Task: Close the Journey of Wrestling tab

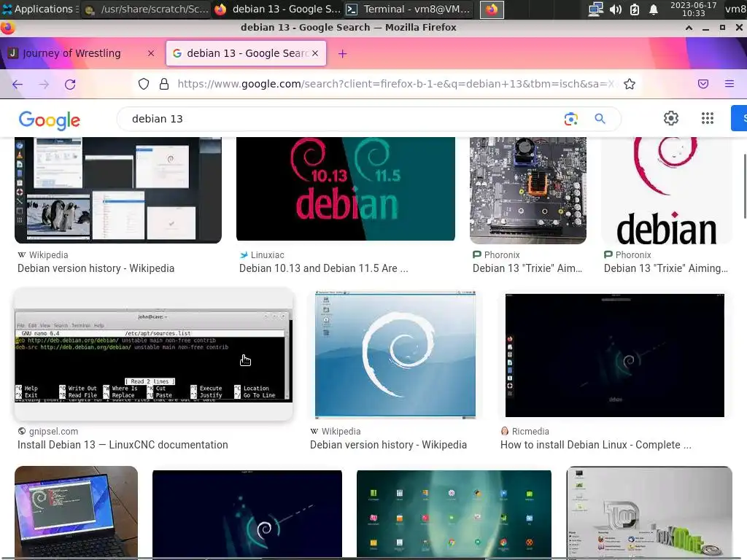Action: tap(151, 53)
